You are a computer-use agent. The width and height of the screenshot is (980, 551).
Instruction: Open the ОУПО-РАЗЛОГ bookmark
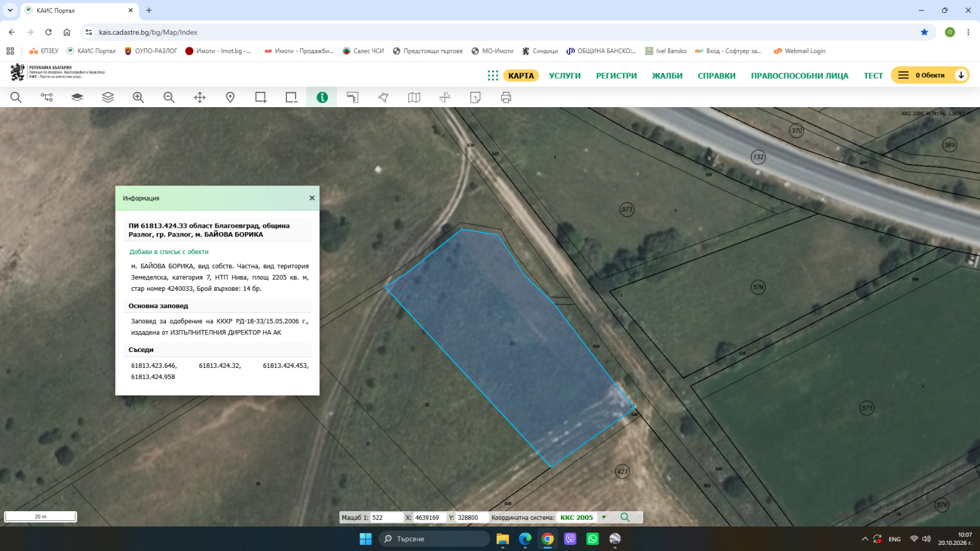pos(151,51)
